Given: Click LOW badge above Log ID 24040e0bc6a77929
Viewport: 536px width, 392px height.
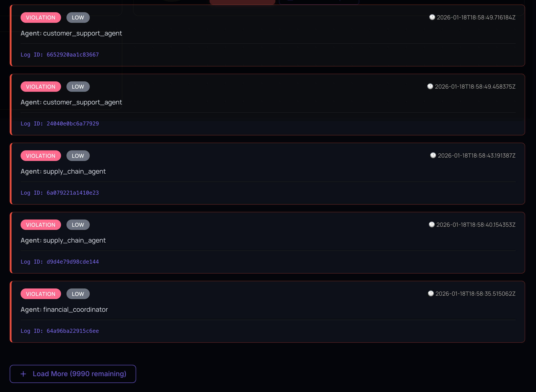Looking at the screenshot, I should coord(78,87).
